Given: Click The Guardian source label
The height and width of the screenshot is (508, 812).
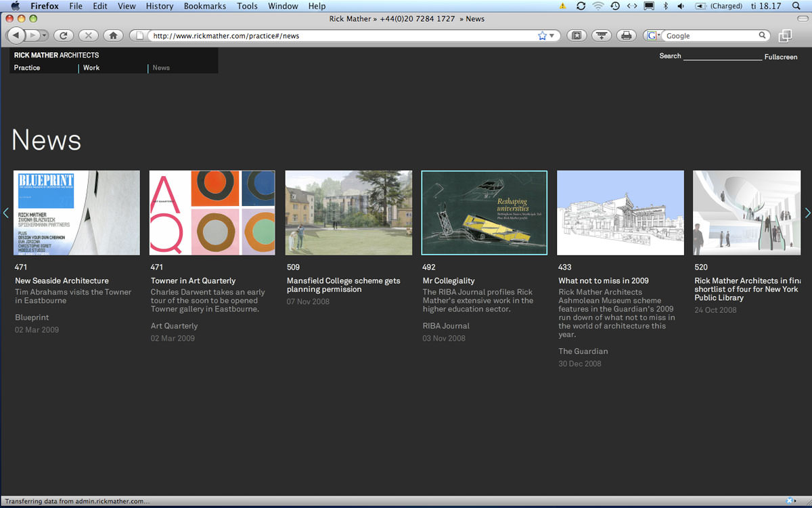Looking at the screenshot, I should coord(583,352).
